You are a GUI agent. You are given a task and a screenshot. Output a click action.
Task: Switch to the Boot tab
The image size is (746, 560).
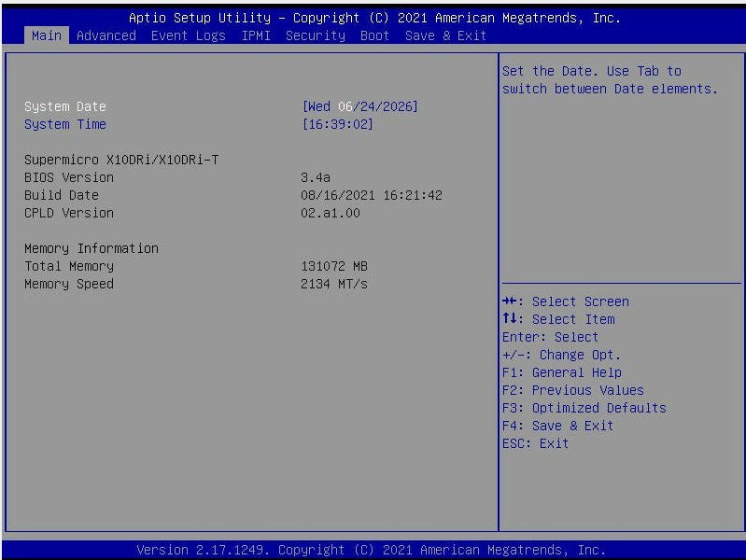point(374,35)
